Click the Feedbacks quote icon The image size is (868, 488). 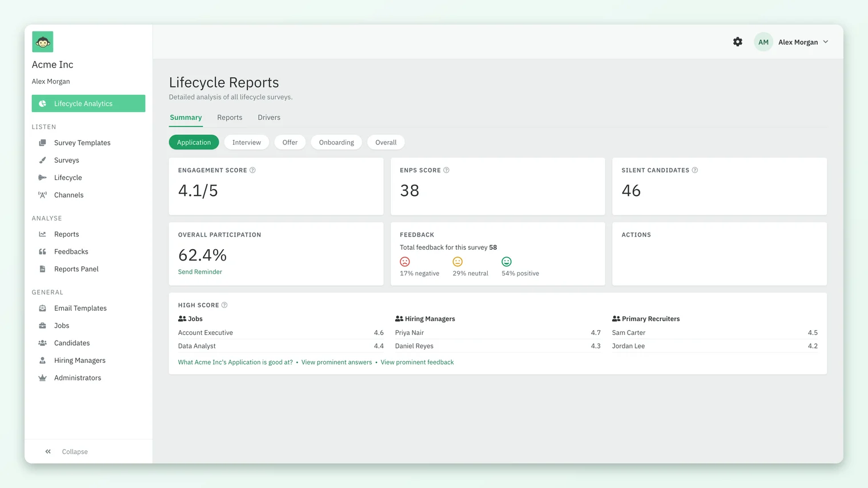[42, 251]
